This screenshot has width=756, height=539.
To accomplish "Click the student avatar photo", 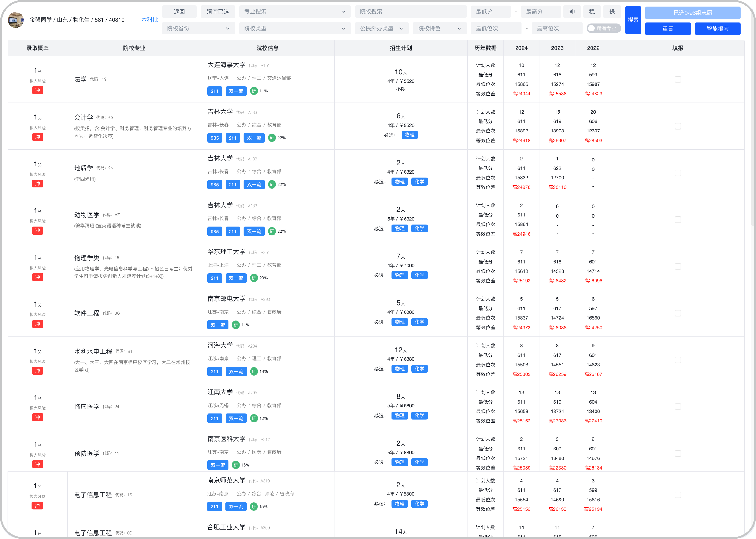I will [x=16, y=20].
